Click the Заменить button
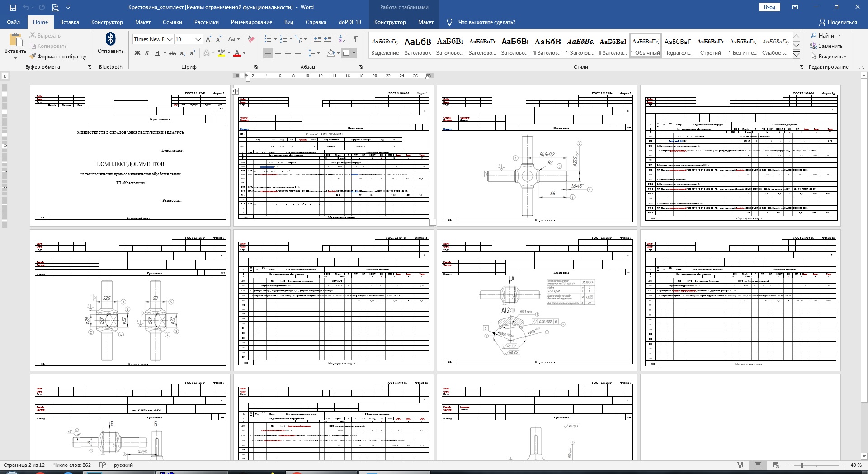Screen dimensions: 868x474 pos(826,46)
